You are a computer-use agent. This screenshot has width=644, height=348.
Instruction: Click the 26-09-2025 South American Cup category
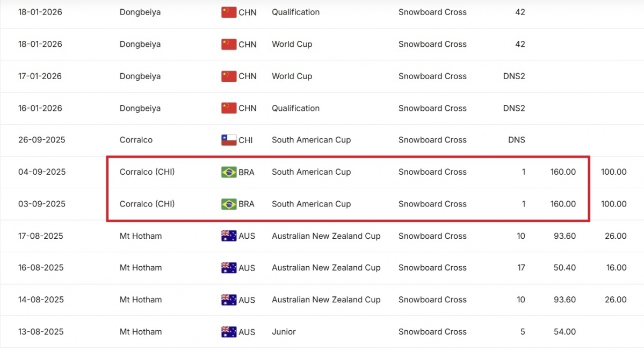click(311, 140)
